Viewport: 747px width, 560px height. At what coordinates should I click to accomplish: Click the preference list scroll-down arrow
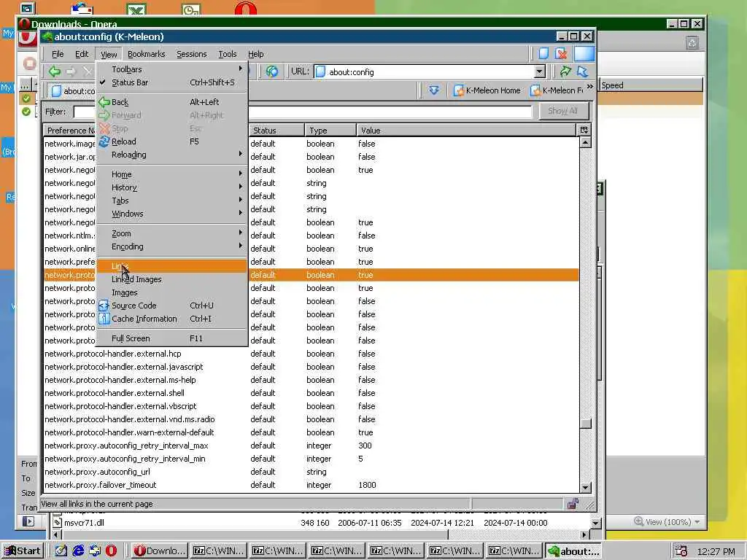point(586,488)
